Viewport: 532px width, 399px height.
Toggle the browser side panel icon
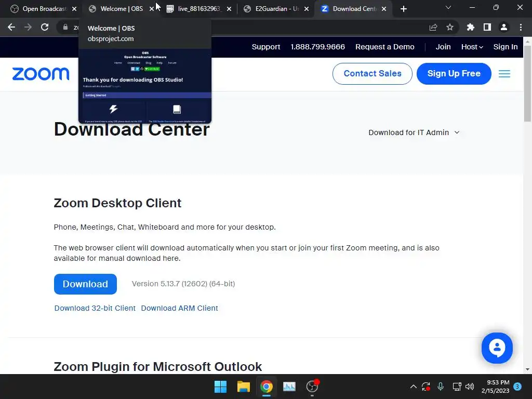[487, 27]
